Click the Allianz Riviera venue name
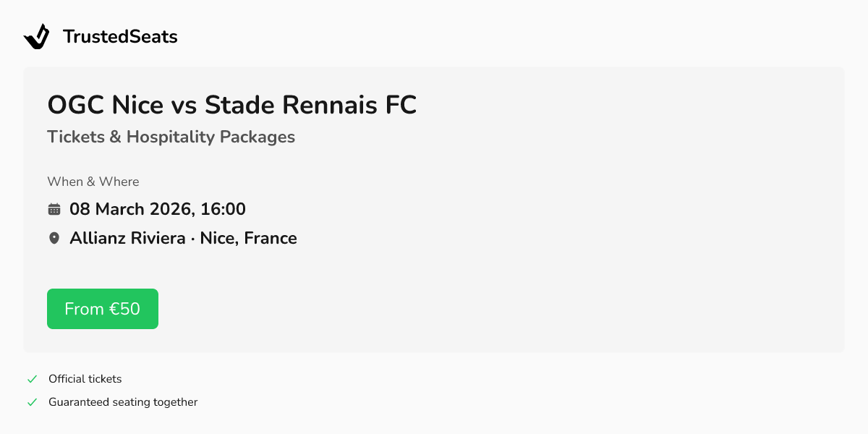This screenshot has height=434, width=868. click(x=127, y=238)
